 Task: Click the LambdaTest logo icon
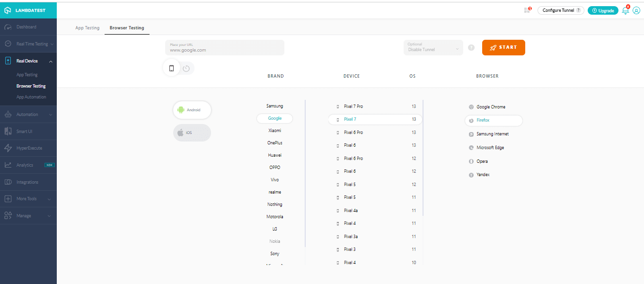(x=8, y=10)
